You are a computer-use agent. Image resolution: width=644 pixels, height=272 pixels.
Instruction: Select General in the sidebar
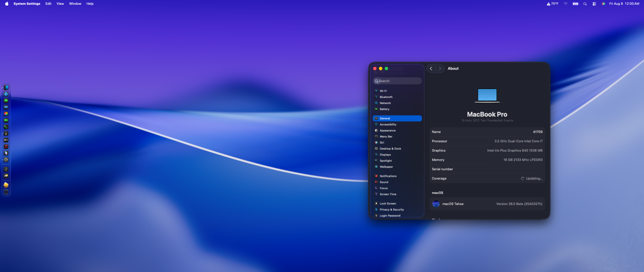tap(397, 118)
